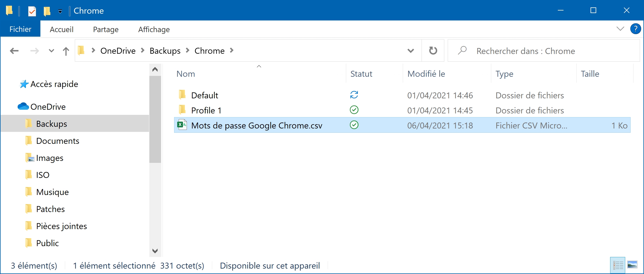The image size is (644, 274).
Task: Click the Default folder icon
Action: 182,95
